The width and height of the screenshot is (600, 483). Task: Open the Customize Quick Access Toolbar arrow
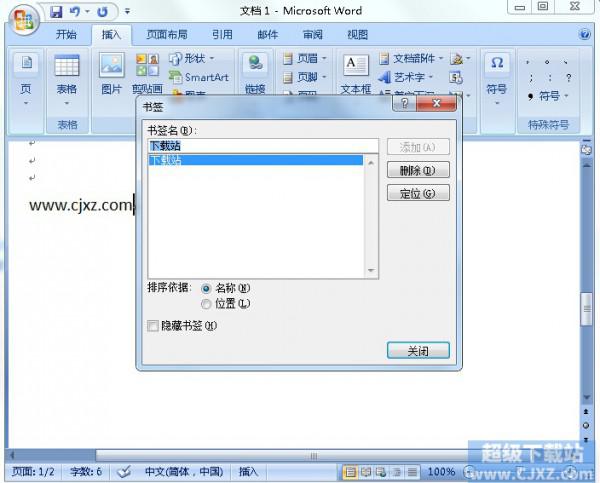click(x=127, y=12)
